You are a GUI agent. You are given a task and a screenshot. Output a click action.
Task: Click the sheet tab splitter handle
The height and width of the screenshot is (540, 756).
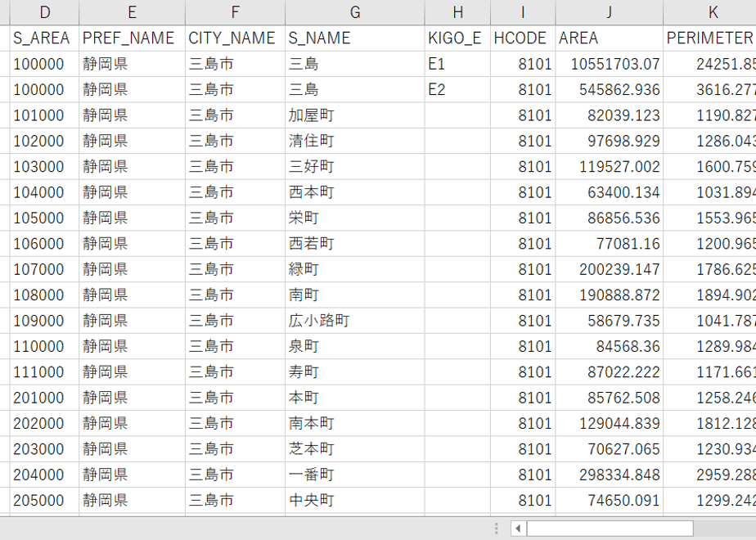496,529
